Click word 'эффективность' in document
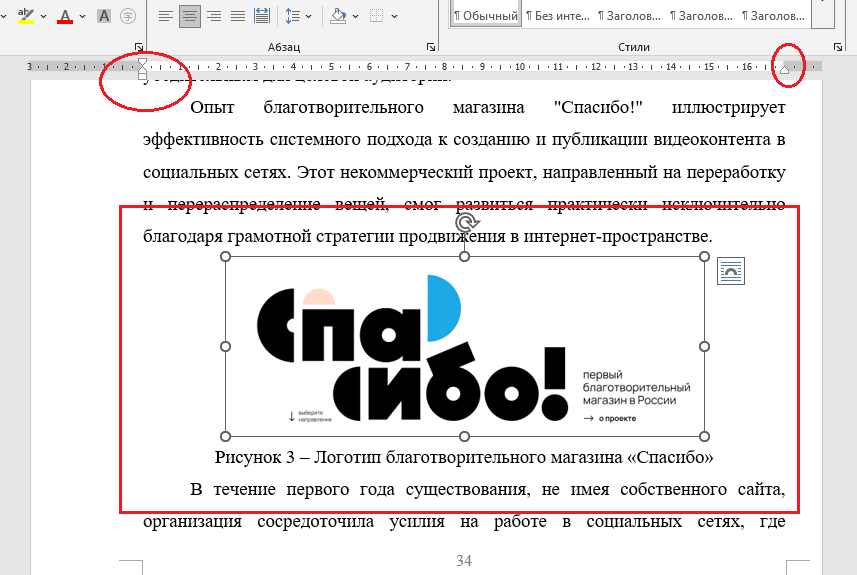This screenshot has width=857, height=575. pyautogui.click(x=204, y=139)
